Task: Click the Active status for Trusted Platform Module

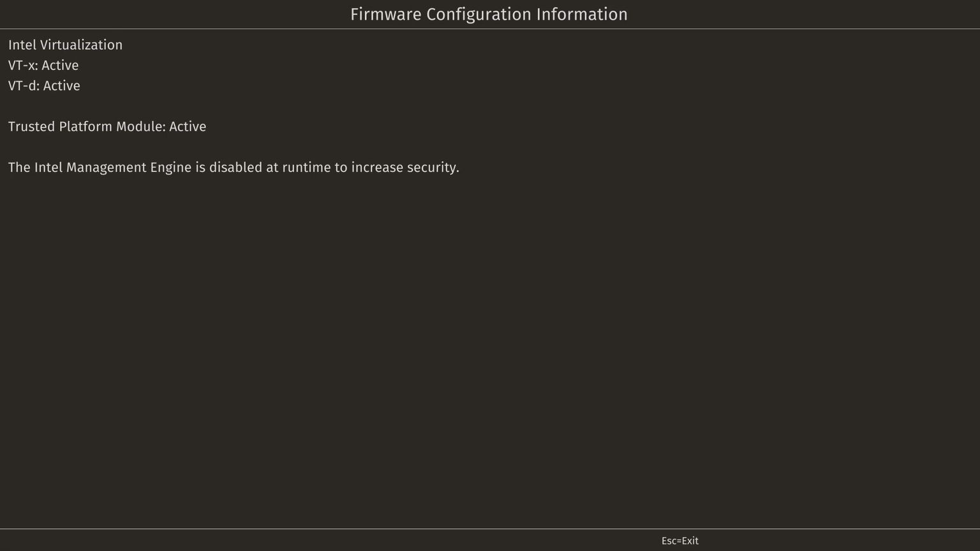Action: 188,126
